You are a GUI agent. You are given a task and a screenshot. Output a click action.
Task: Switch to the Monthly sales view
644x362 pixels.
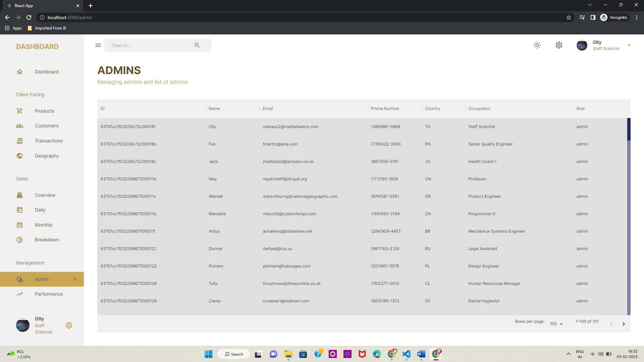tap(44, 225)
